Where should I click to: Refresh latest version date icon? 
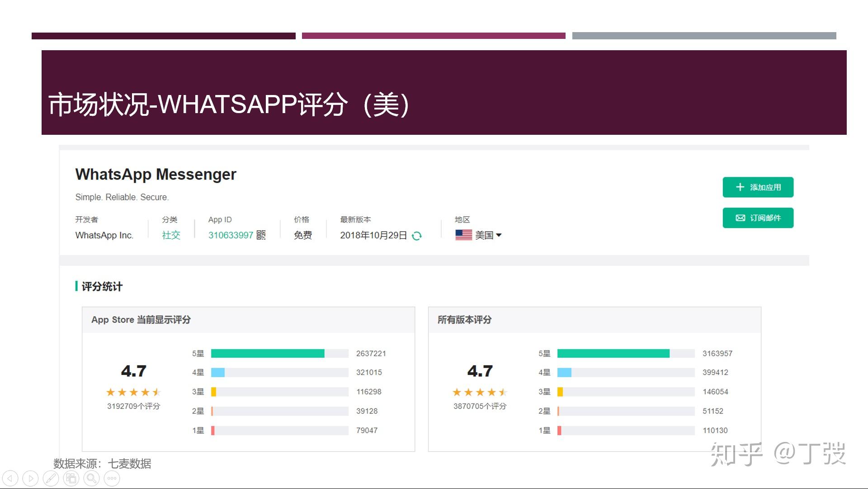coord(417,236)
